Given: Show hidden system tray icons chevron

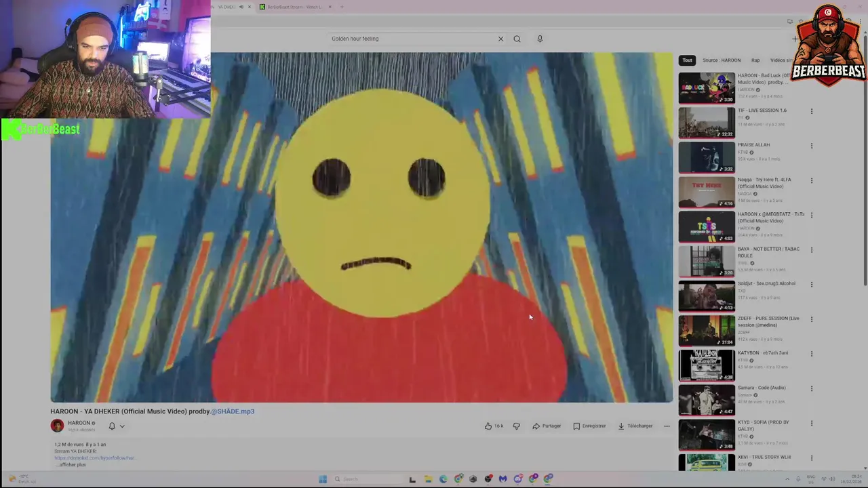Looking at the screenshot, I should tap(787, 479).
